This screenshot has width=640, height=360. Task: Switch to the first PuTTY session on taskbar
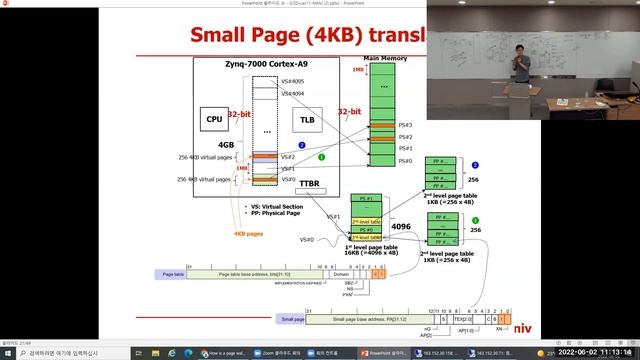[436, 353]
